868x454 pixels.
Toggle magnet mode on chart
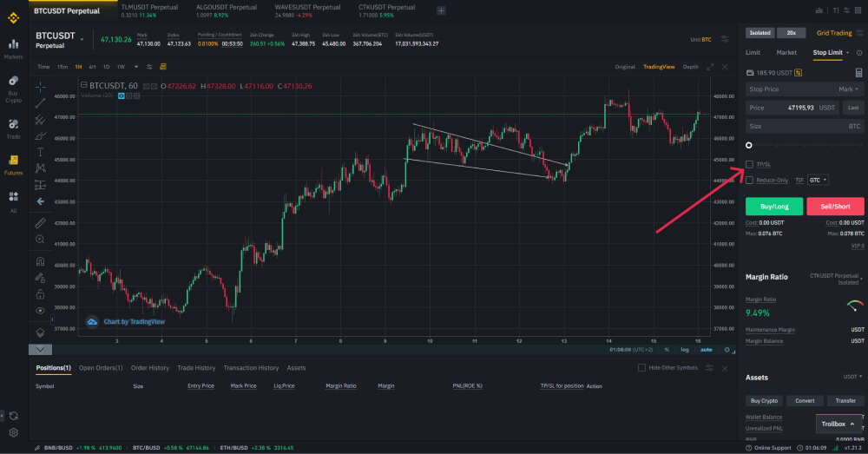coord(41,261)
